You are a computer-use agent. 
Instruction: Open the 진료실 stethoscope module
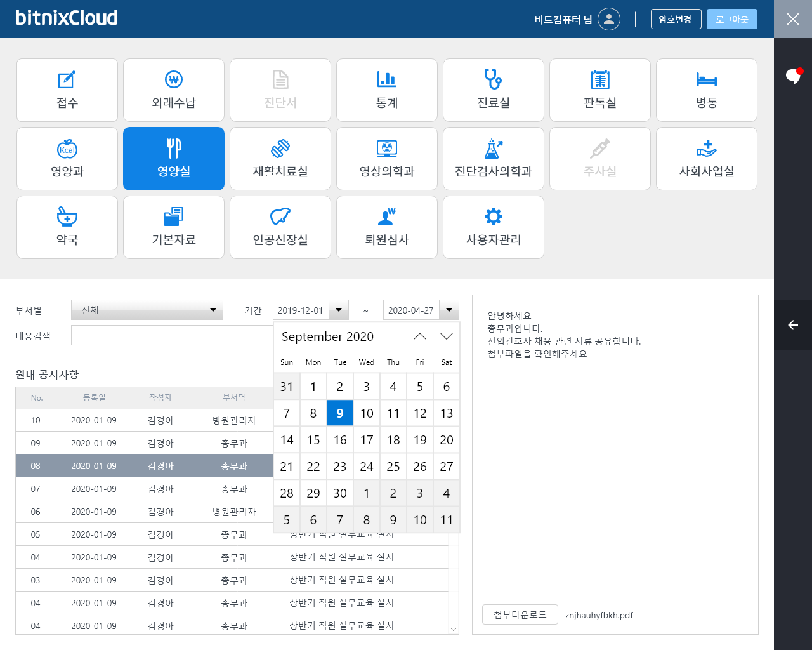click(494, 90)
